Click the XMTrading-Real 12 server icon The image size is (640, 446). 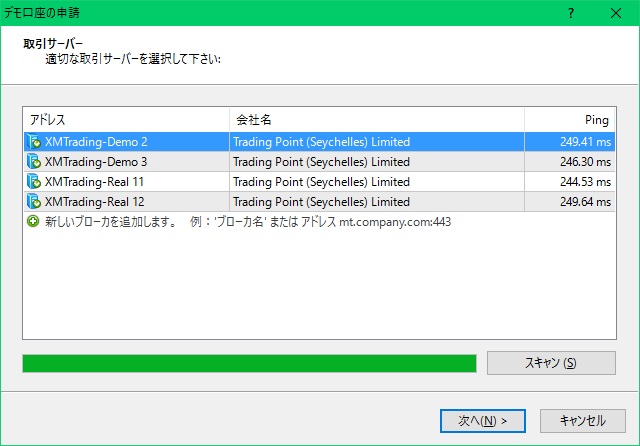(33, 202)
